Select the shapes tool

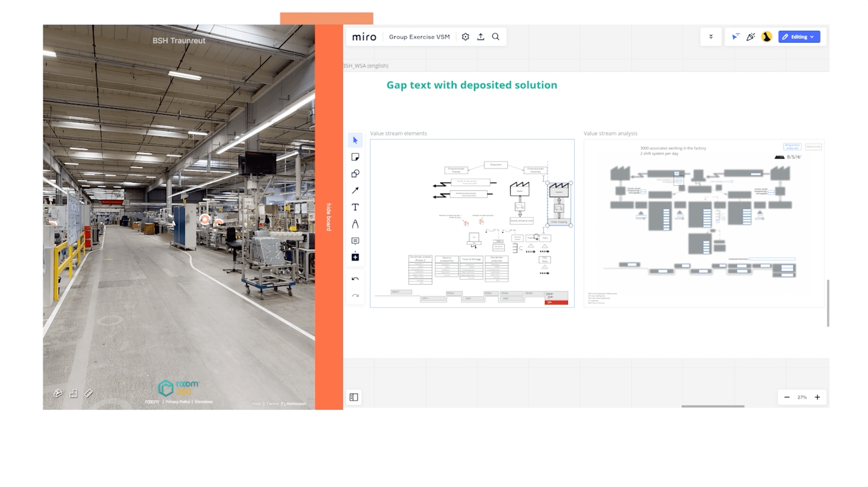(355, 174)
